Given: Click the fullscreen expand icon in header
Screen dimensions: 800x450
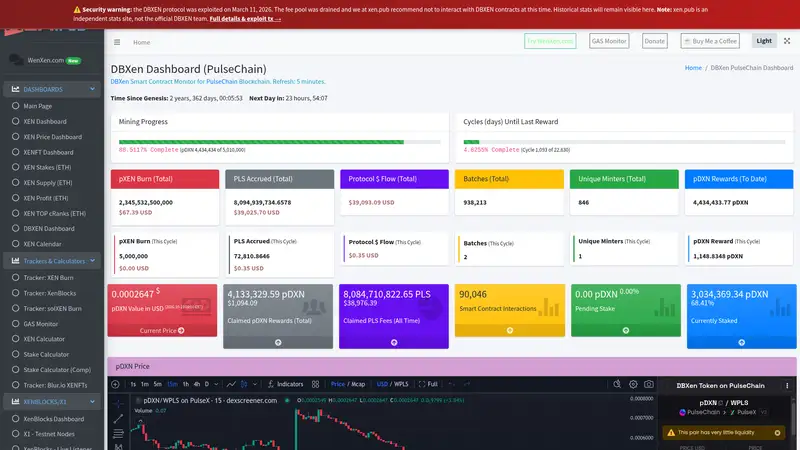Looking at the screenshot, I should click(787, 41).
